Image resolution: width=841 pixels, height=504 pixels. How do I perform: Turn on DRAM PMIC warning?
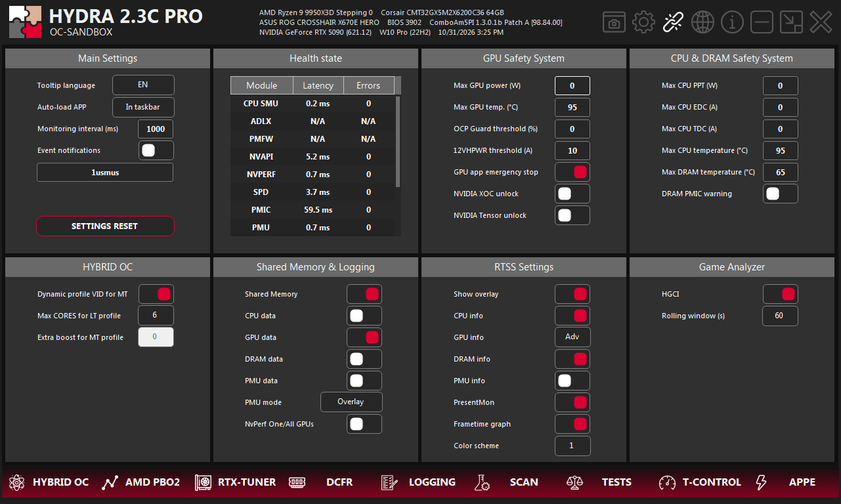point(781,194)
